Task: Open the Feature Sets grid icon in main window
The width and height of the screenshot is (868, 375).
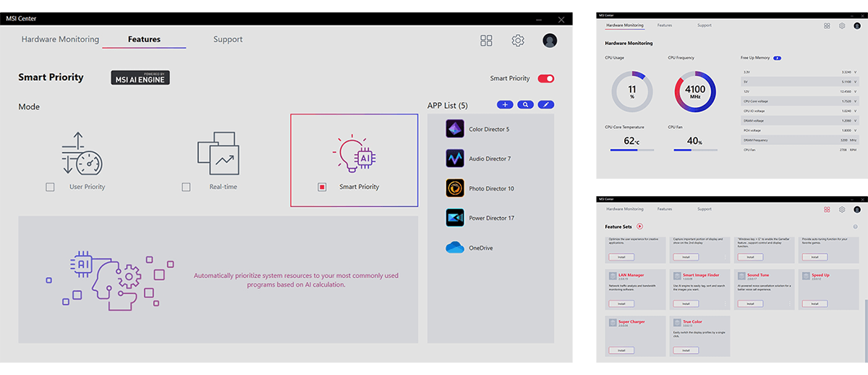Action: [486, 41]
